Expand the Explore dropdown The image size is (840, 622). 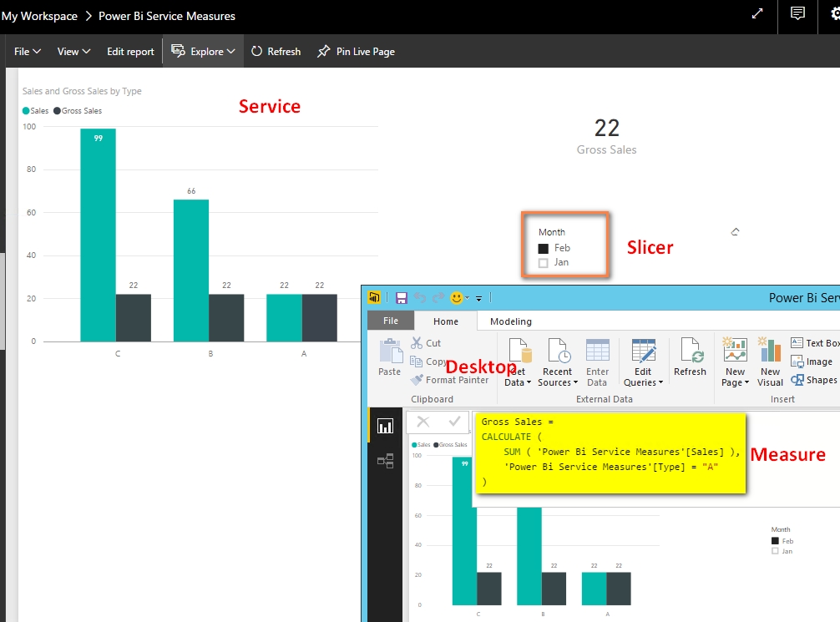(x=204, y=52)
